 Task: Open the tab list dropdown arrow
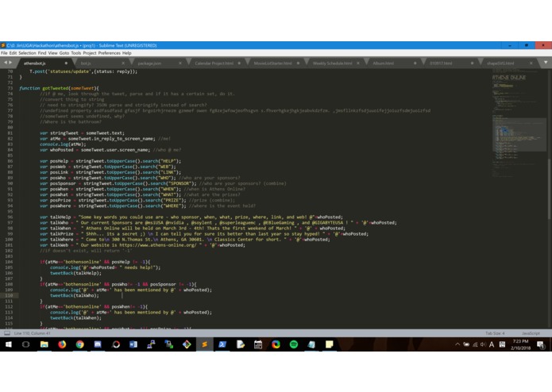click(x=546, y=62)
